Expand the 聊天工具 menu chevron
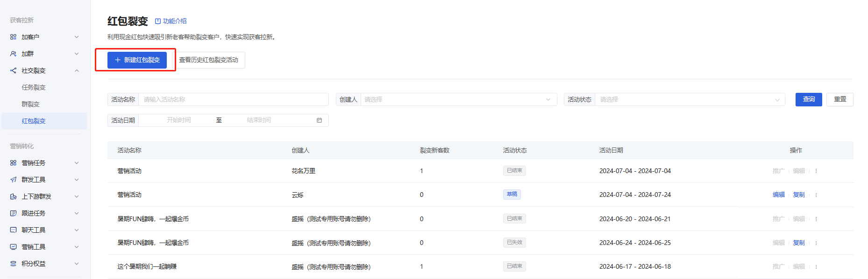This screenshot has width=868, height=279. coord(77,230)
